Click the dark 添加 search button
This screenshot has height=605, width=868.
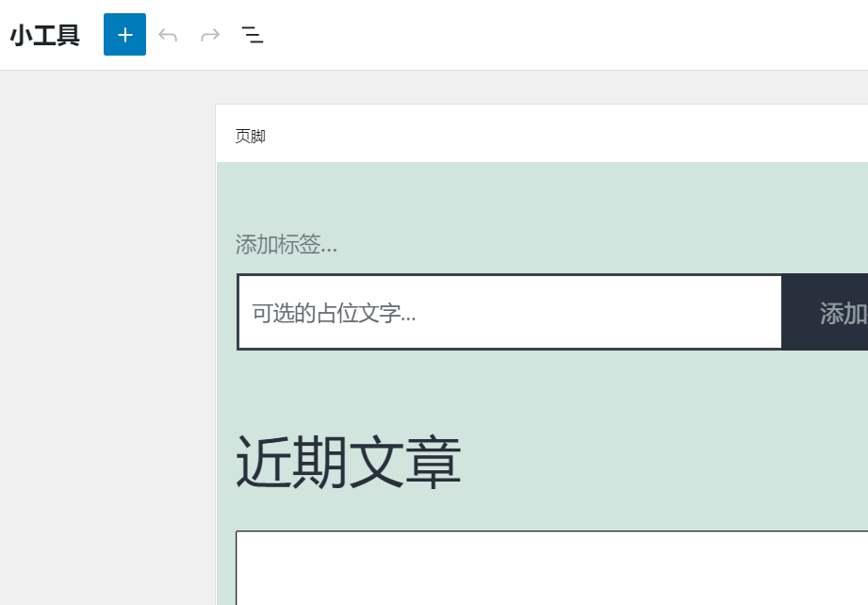(826, 312)
